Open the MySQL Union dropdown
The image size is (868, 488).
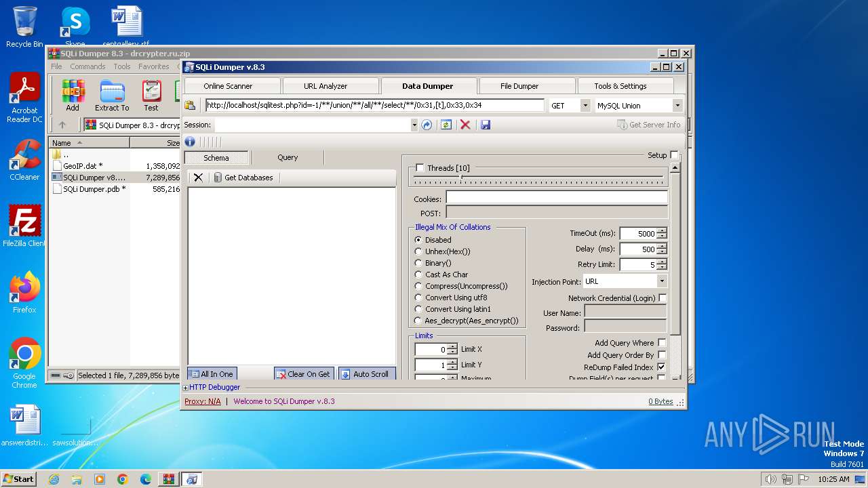(x=677, y=106)
